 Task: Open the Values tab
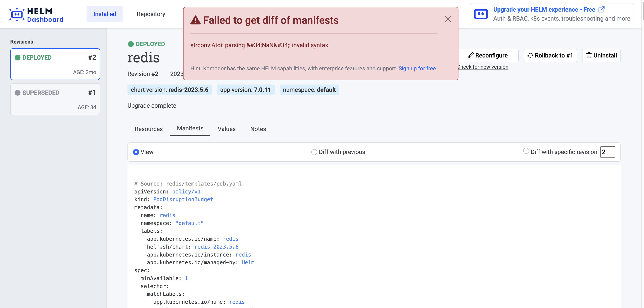[x=226, y=129]
